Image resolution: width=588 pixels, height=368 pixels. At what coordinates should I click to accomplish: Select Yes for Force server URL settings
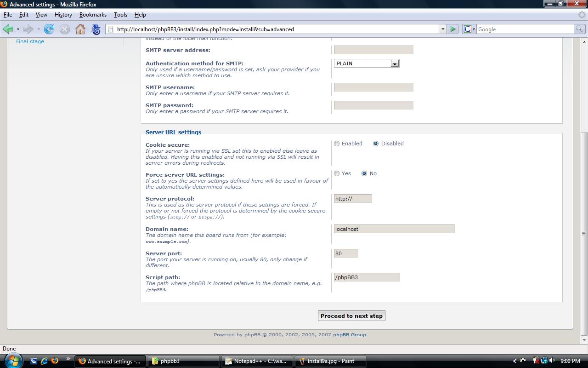[337, 173]
